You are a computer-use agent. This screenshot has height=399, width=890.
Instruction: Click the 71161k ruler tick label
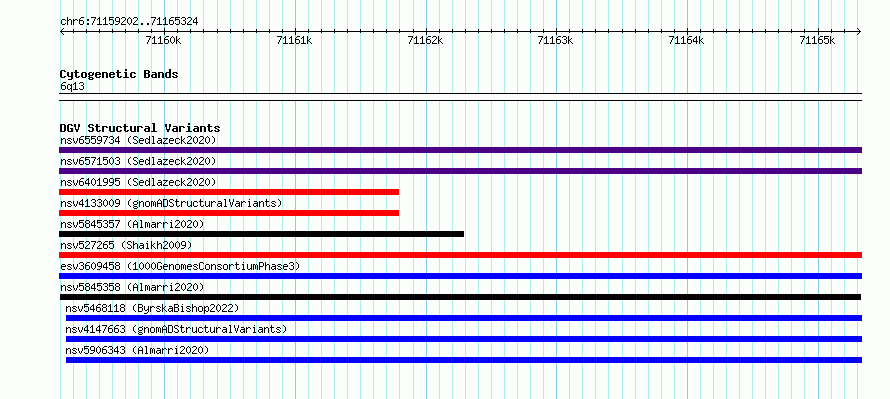(294, 40)
